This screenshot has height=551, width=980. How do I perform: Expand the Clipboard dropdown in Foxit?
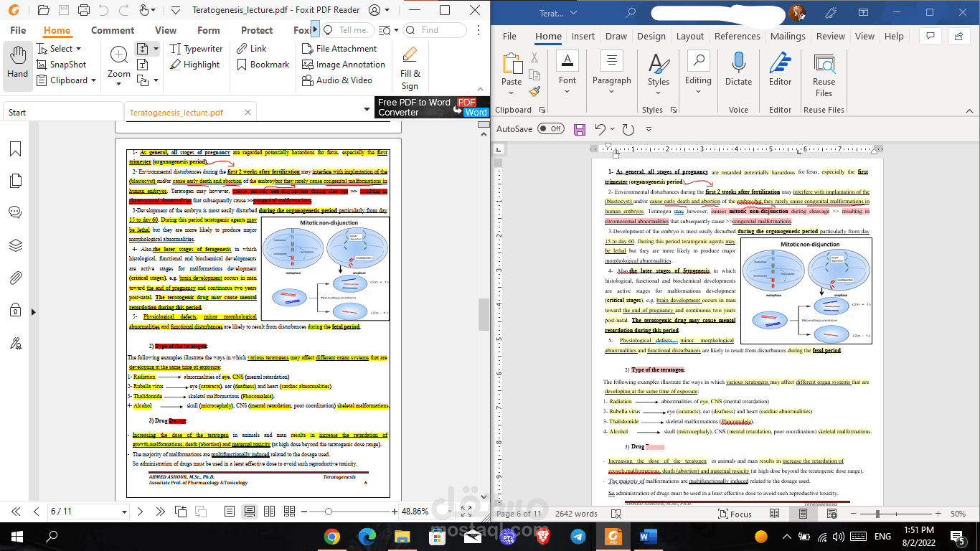coord(93,80)
